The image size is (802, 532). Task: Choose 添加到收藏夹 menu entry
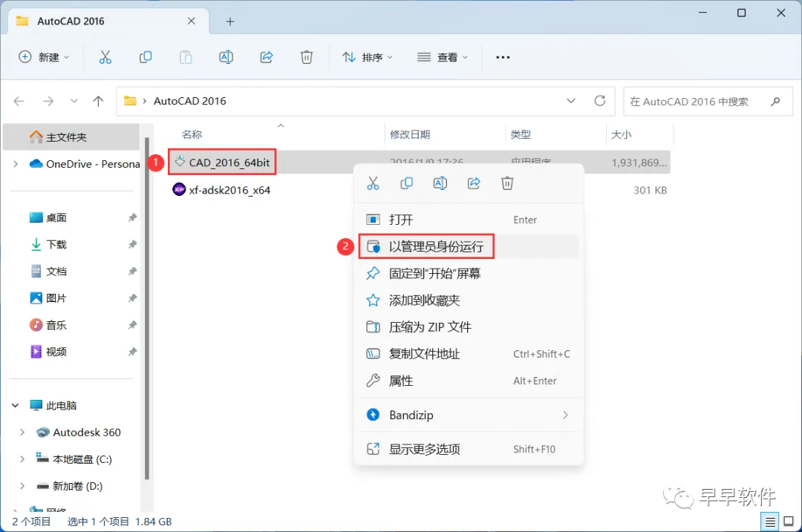pyautogui.click(x=469, y=300)
